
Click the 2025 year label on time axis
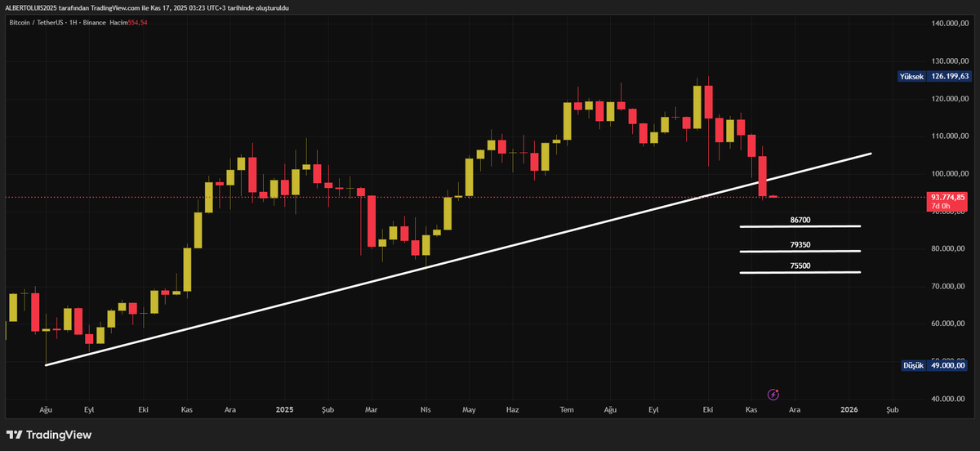[x=284, y=409]
